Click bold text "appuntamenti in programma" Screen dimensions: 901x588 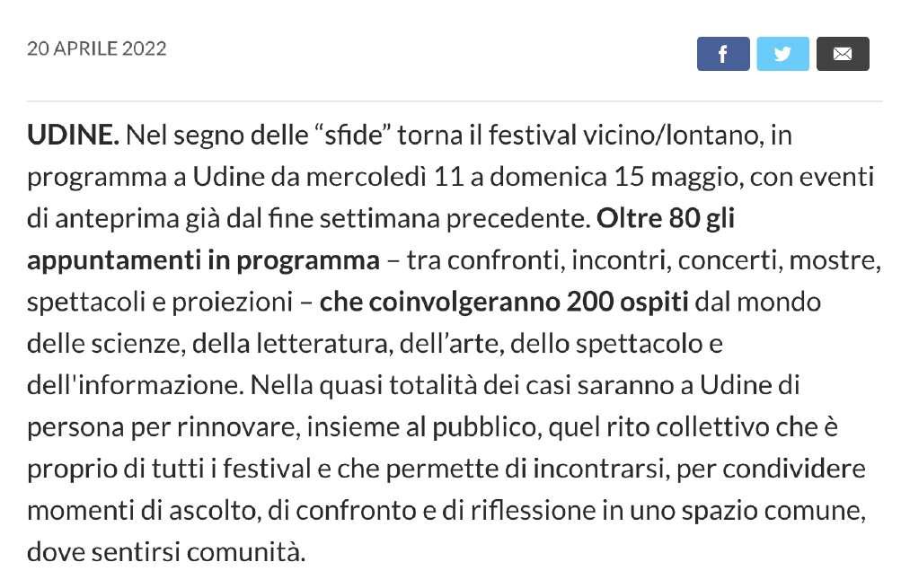[x=203, y=260]
